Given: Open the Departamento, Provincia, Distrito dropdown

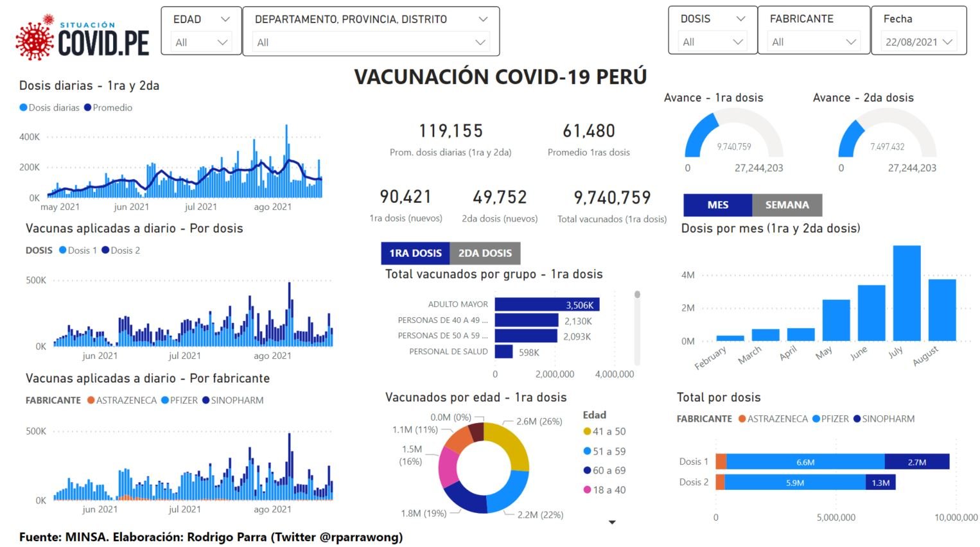Looking at the screenshot, I should point(371,42).
